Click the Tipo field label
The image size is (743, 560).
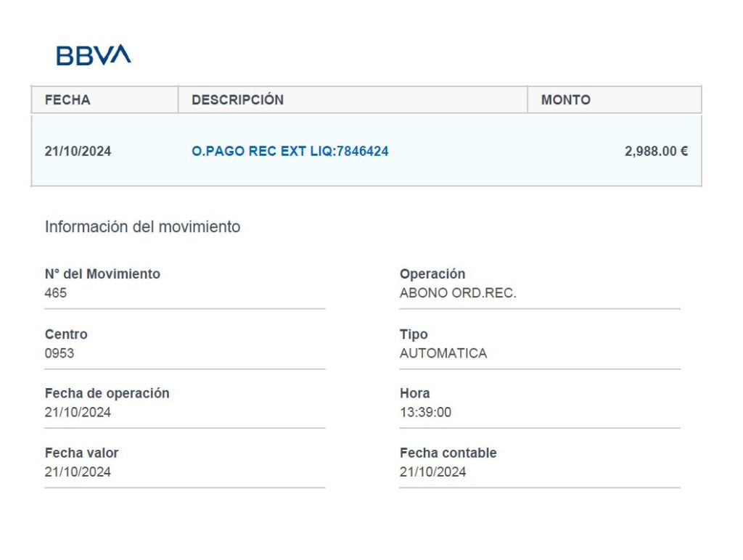[x=414, y=334]
